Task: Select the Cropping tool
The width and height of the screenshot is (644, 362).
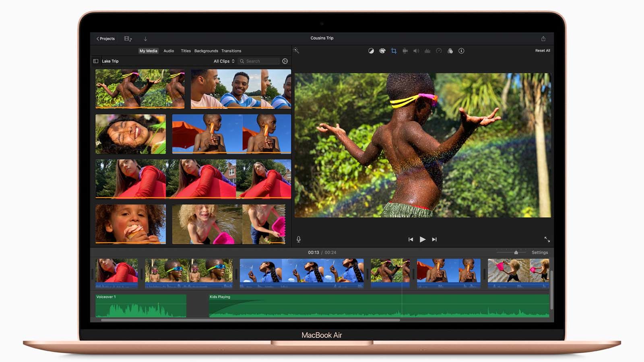Action: tap(394, 51)
